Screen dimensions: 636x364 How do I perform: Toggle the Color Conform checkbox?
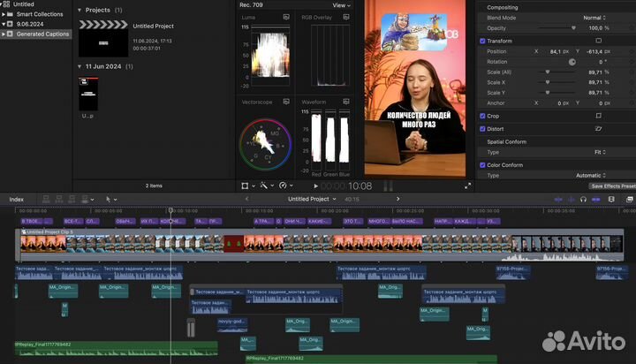click(x=482, y=164)
